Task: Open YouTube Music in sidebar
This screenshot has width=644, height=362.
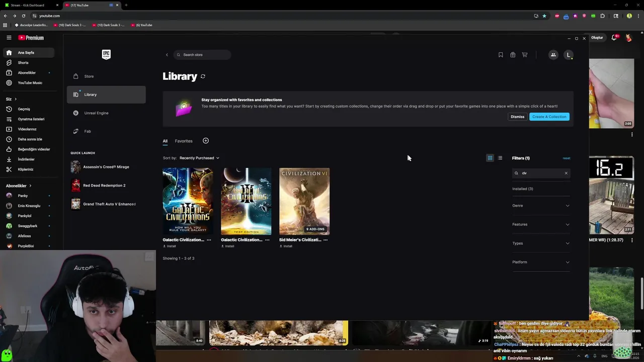Action: coord(29,83)
